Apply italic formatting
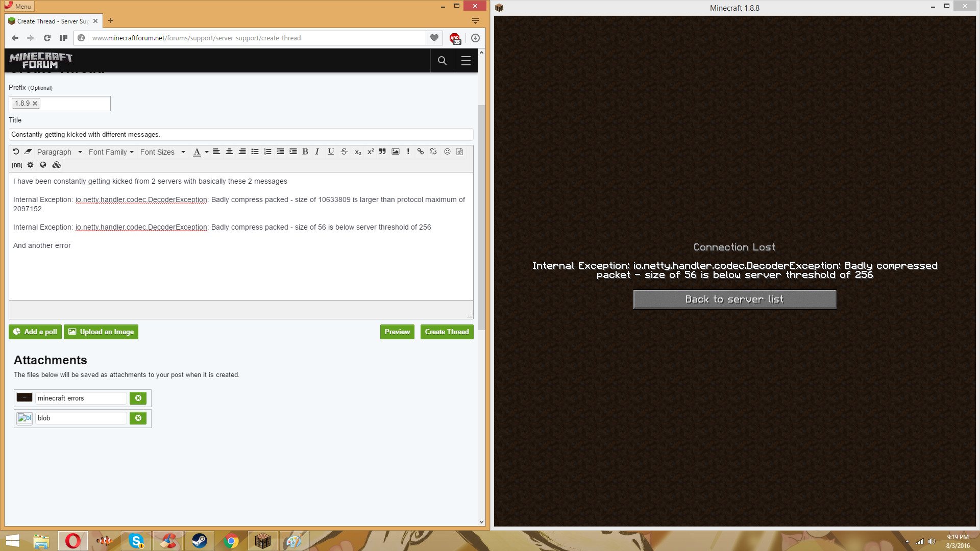The width and height of the screenshot is (980, 551). click(x=317, y=152)
